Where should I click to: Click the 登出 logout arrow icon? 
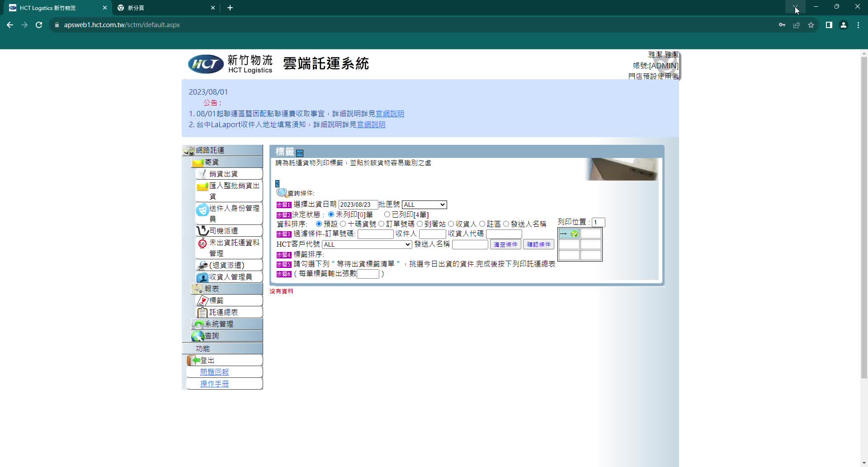point(194,360)
